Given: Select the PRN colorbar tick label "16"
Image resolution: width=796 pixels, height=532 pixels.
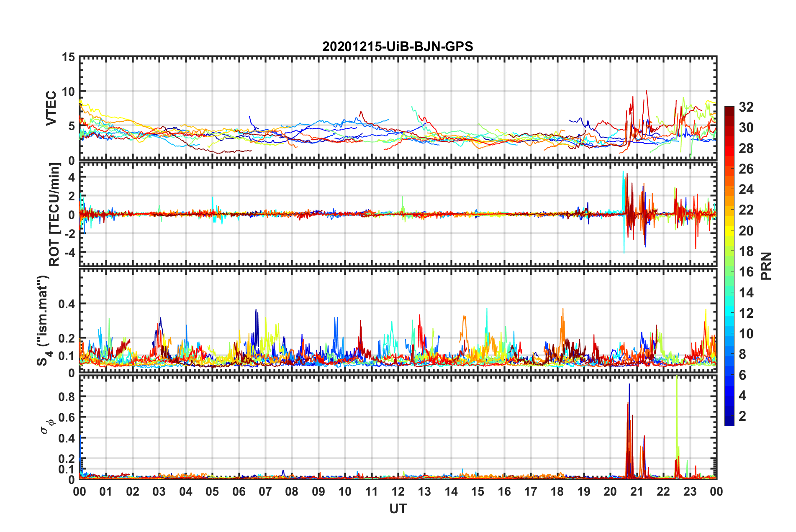Looking at the screenshot, I should pyautogui.click(x=746, y=272).
